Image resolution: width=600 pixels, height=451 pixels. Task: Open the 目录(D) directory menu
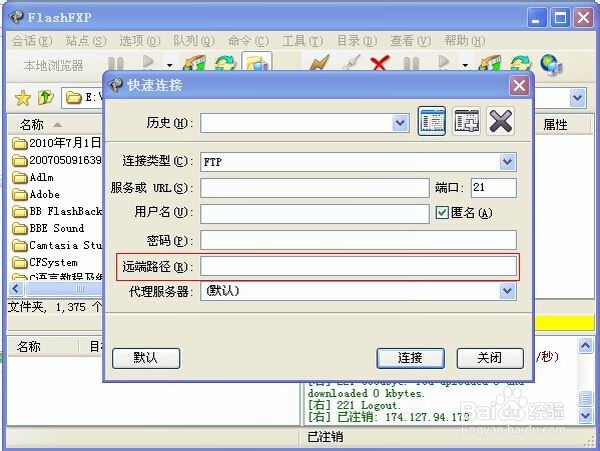pyautogui.click(x=357, y=41)
